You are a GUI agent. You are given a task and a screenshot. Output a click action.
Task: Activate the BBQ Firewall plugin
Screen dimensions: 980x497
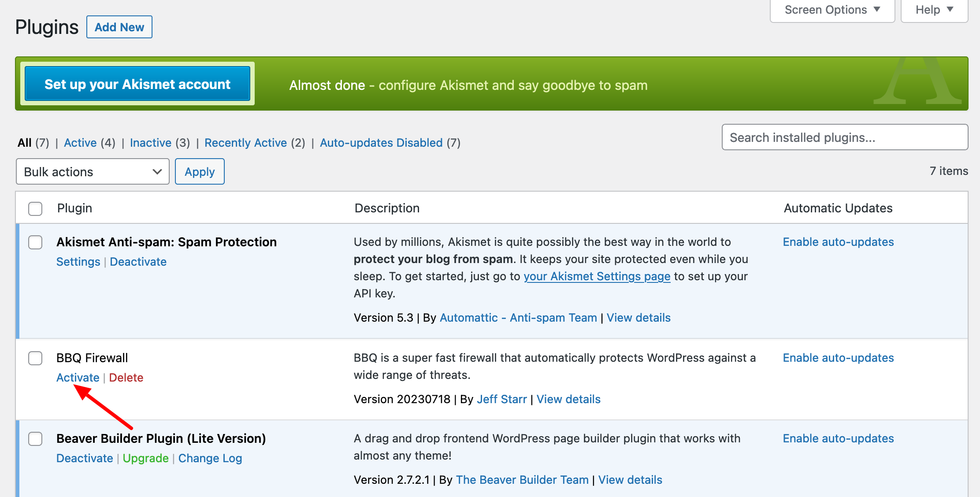pos(78,378)
